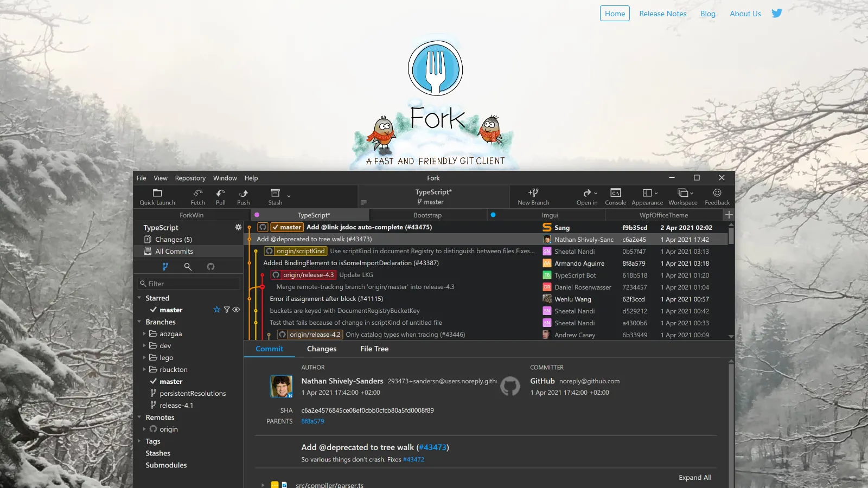868x488 pixels.
Task: Expand the origin remote
Action: click(x=144, y=429)
